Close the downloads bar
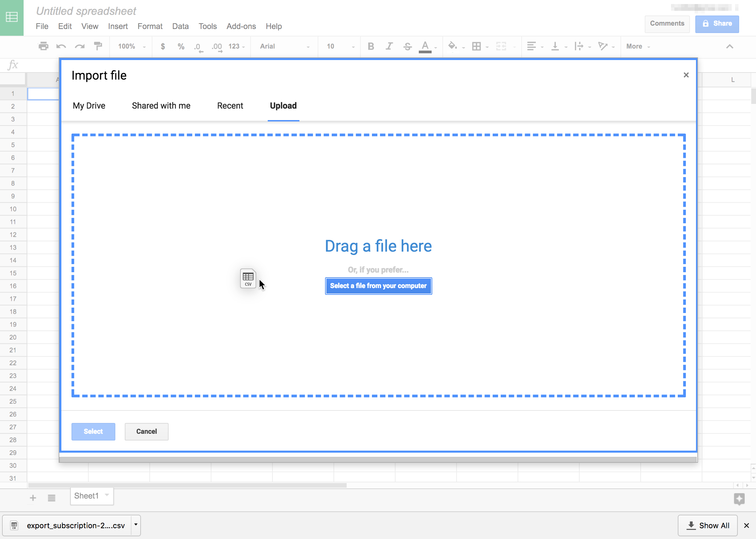Screen dimensions: 756x539 747,525
